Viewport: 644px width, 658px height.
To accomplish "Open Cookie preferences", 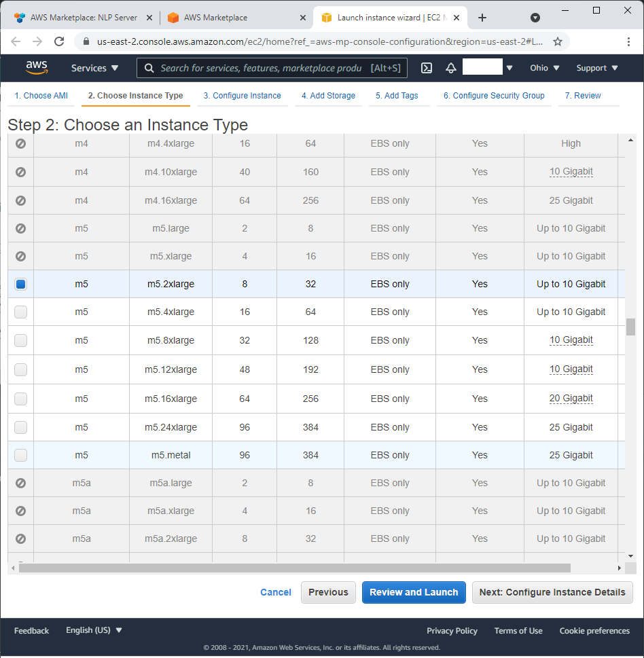I will (x=594, y=631).
